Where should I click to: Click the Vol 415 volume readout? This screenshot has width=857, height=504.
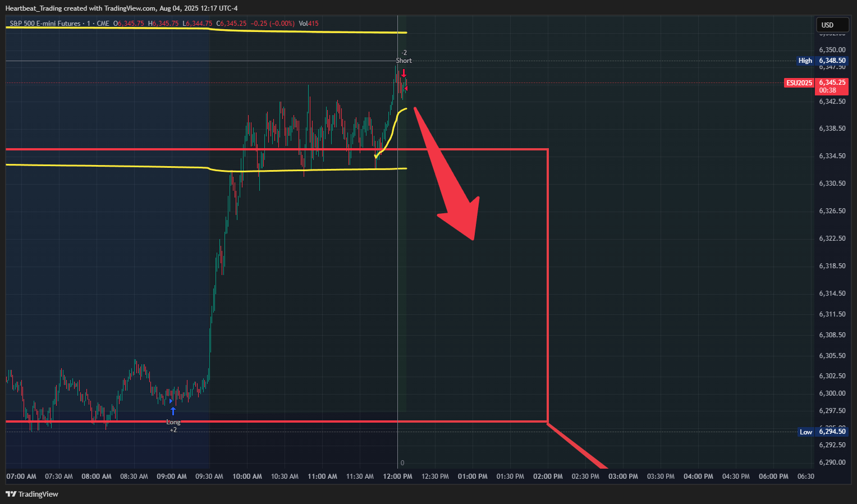tap(309, 24)
